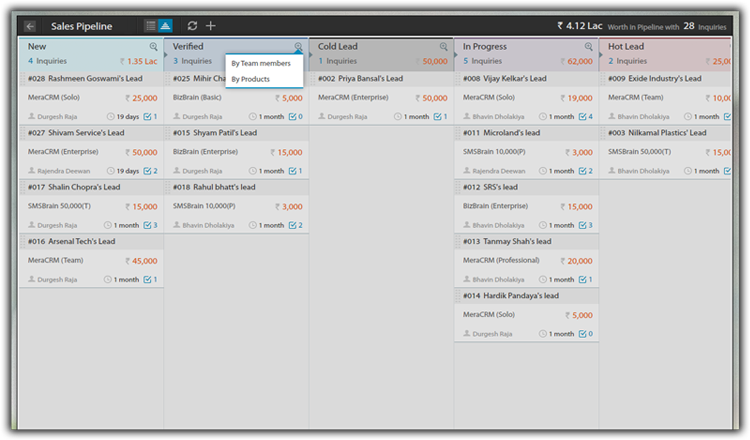The image size is (750, 440).
Task: Click the Hot Lead column header
Action: point(626,46)
